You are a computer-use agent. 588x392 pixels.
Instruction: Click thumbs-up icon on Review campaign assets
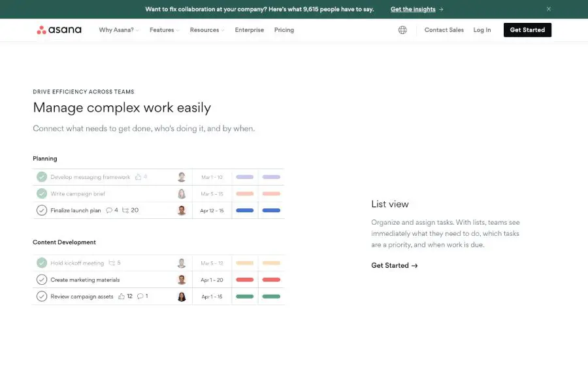click(121, 297)
